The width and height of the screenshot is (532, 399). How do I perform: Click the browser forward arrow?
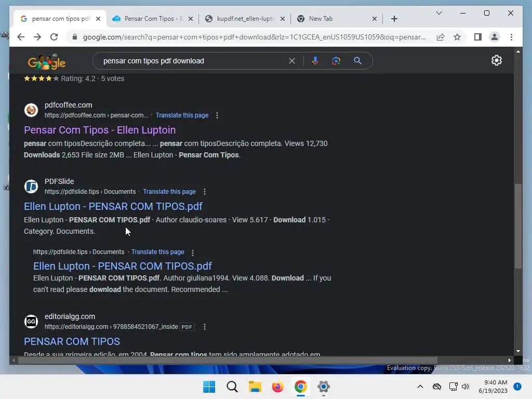click(x=37, y=37)
